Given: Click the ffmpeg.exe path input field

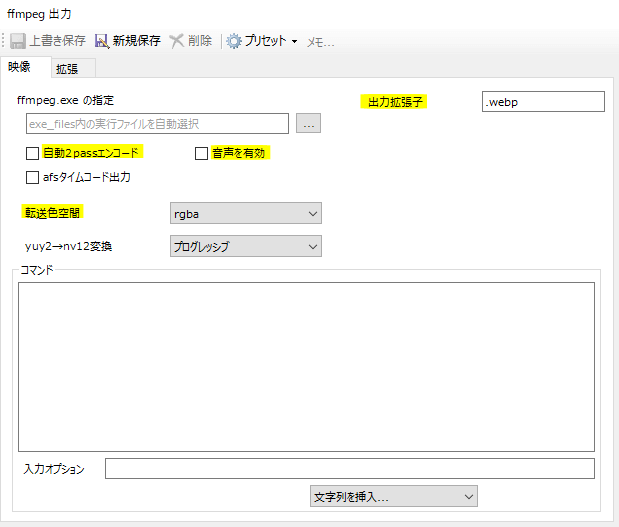Looking at the screenshot, I should (157, 124).
